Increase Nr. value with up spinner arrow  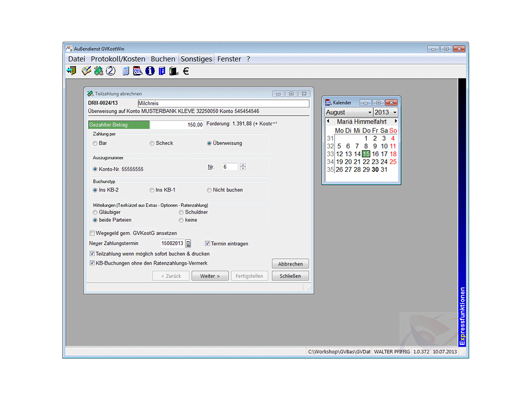point(243,165)
